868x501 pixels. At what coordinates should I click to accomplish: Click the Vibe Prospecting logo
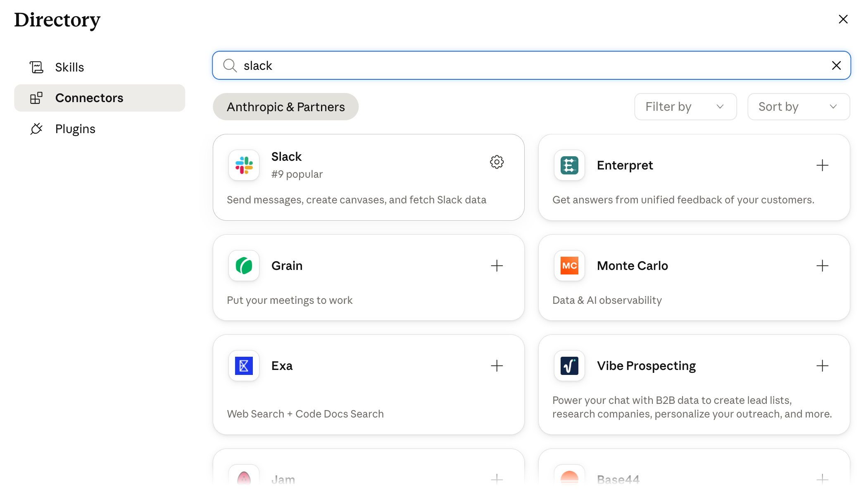[x=569, y=365]
